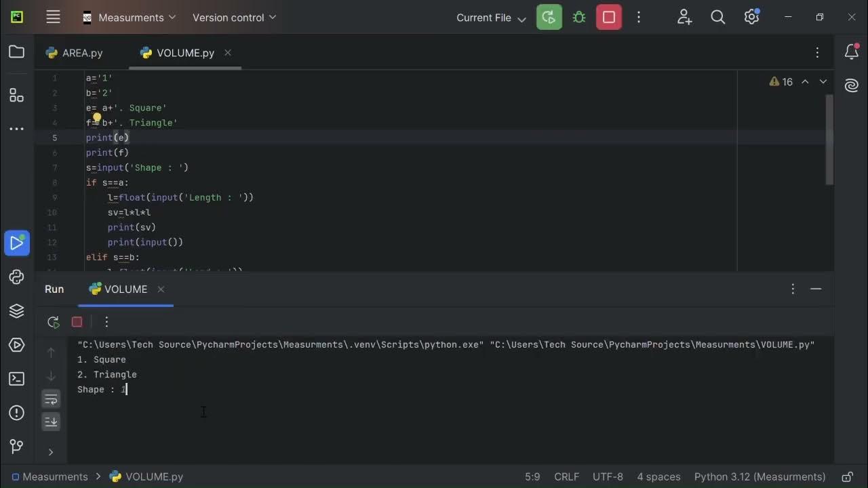Open the Python Console tool window
This screenshot has width=868, height=488.
[17, 277]
